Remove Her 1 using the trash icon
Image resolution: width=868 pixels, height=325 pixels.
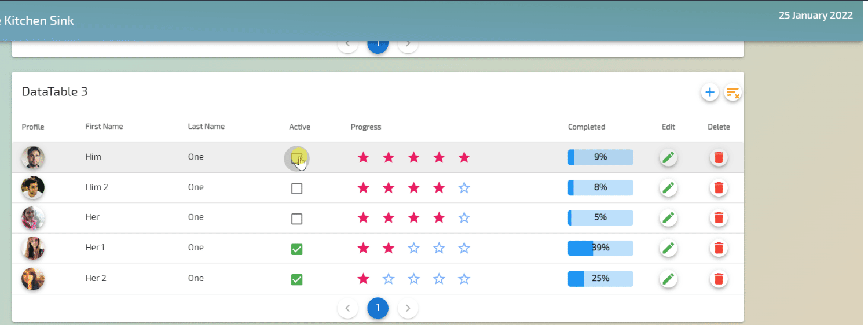tap(719, 248)
